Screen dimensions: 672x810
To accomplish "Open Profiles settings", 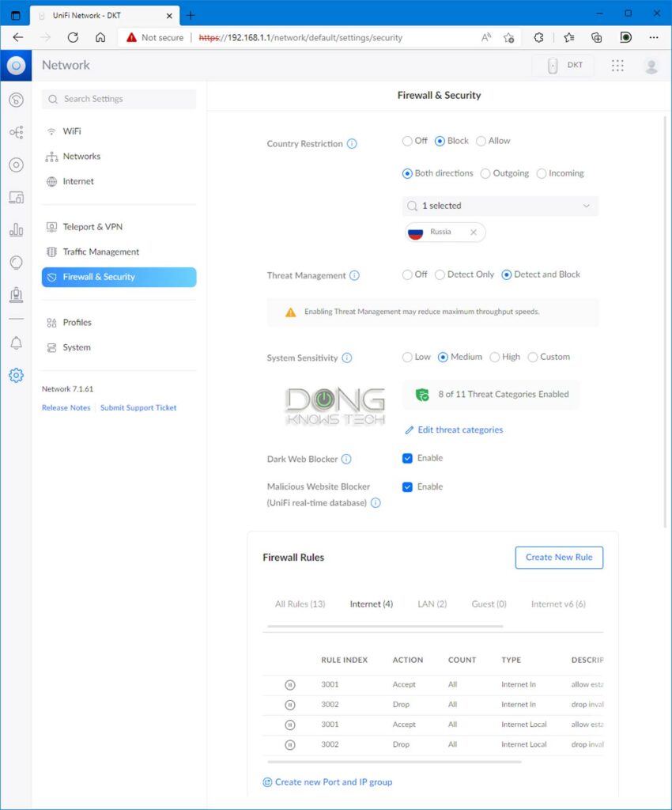I will tap(119, 323).
